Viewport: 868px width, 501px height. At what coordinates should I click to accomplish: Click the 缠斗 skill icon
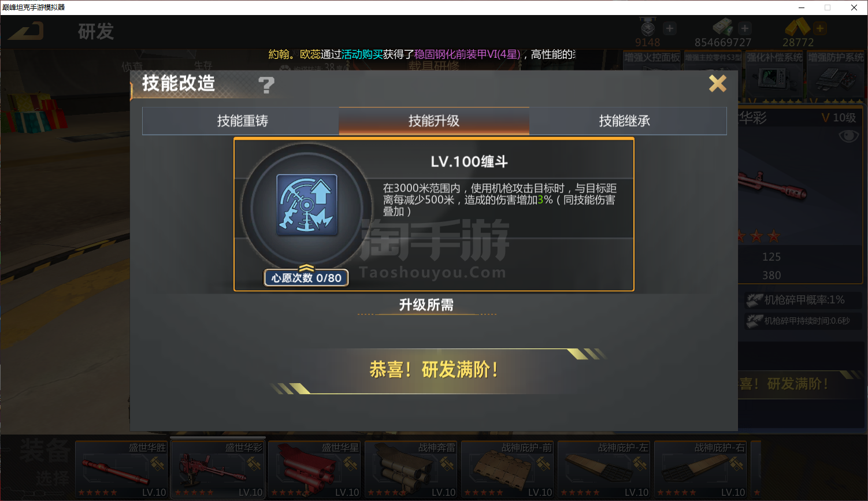[307, 205]
